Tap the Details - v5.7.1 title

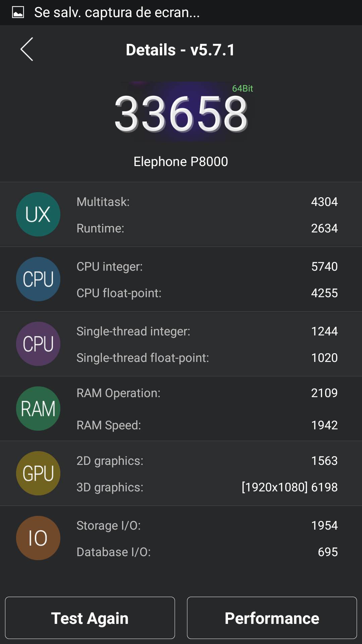tap(180, 50)
